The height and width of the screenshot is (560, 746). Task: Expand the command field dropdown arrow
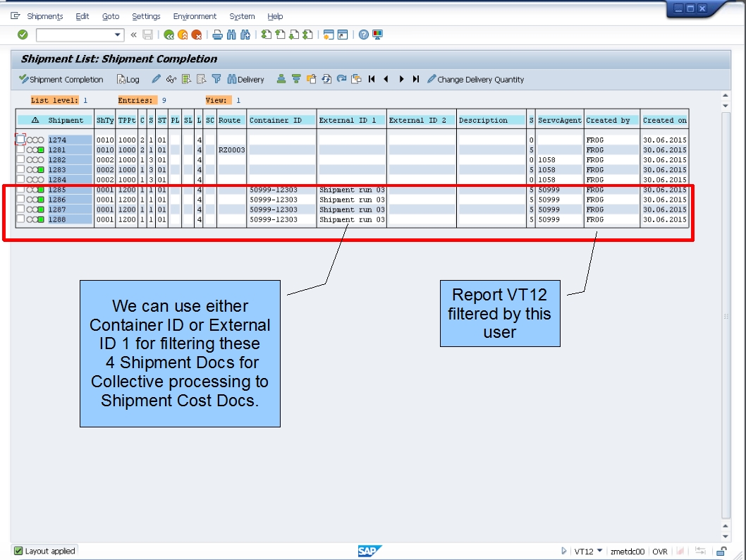(x=117, y=35)
